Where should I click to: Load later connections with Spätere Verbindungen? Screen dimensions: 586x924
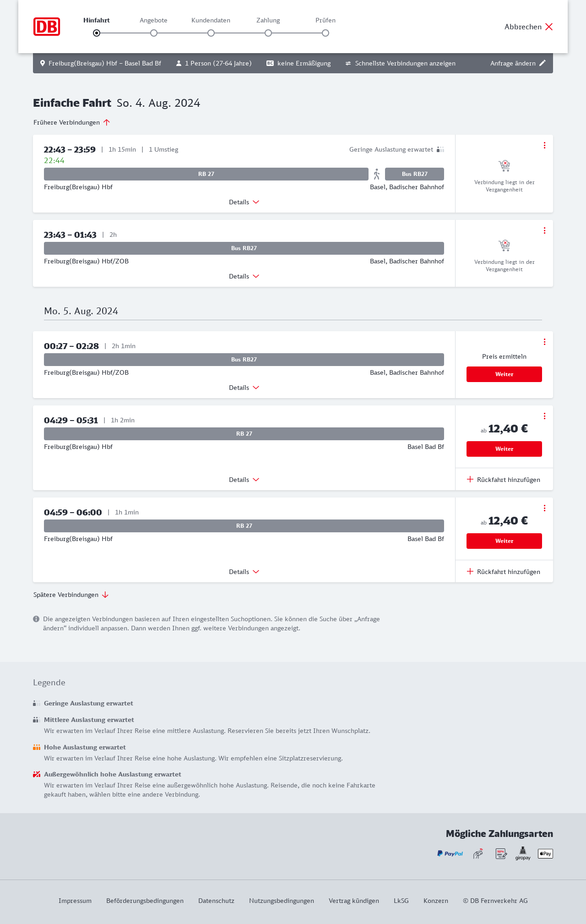click(71, 595)
